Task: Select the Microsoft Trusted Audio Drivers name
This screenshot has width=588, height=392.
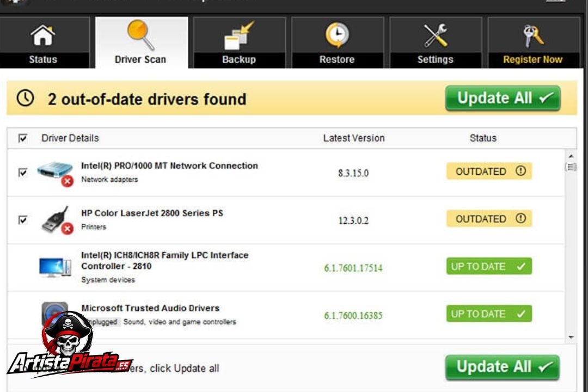Action: [x=150, y=308]
